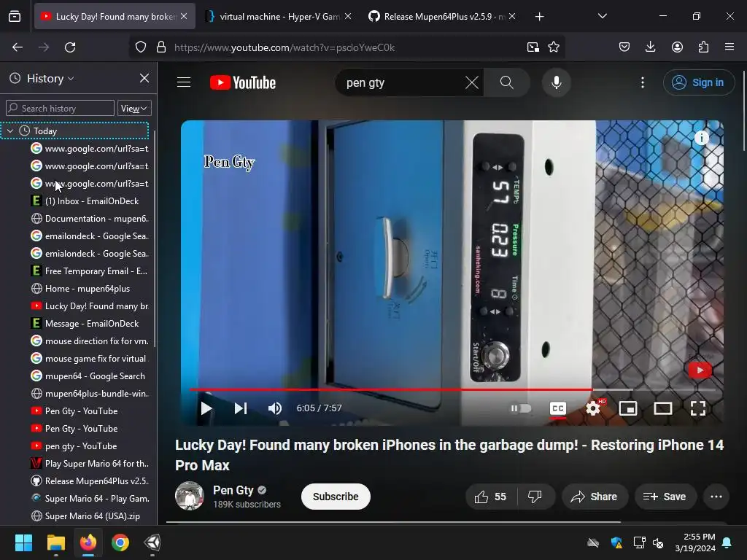Screen dimensions: 747x560
Task: Save page to Pocket
Action: [624, 47]
